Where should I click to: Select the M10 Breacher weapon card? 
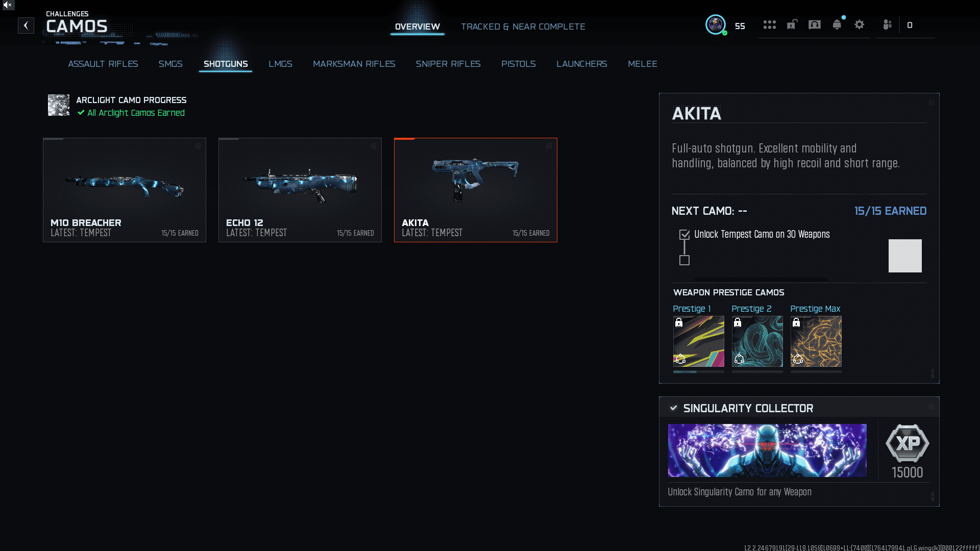pos(125,190)
